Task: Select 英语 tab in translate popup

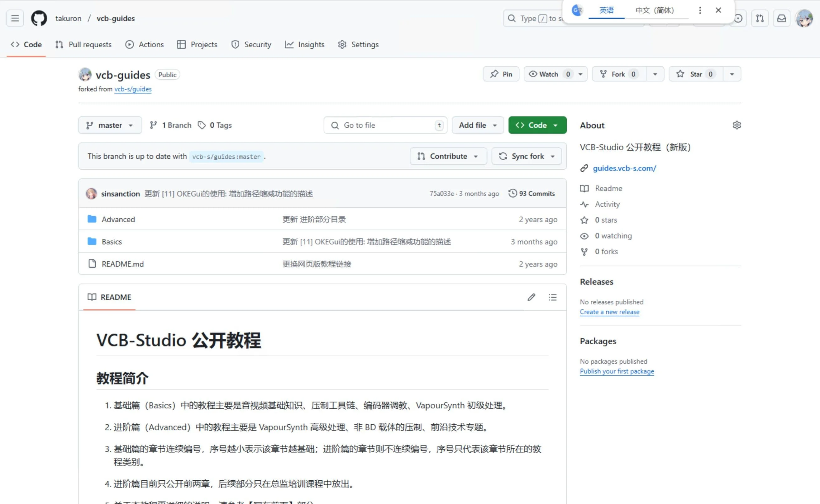Action: point(606,10)
